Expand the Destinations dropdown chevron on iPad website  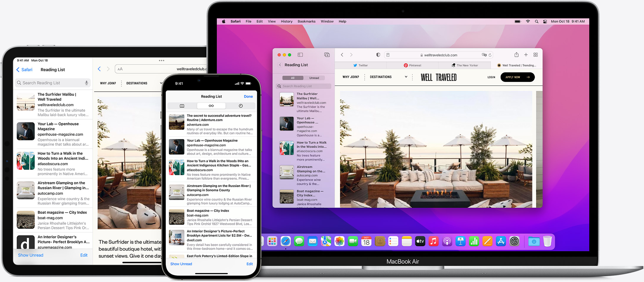[161, 83]
